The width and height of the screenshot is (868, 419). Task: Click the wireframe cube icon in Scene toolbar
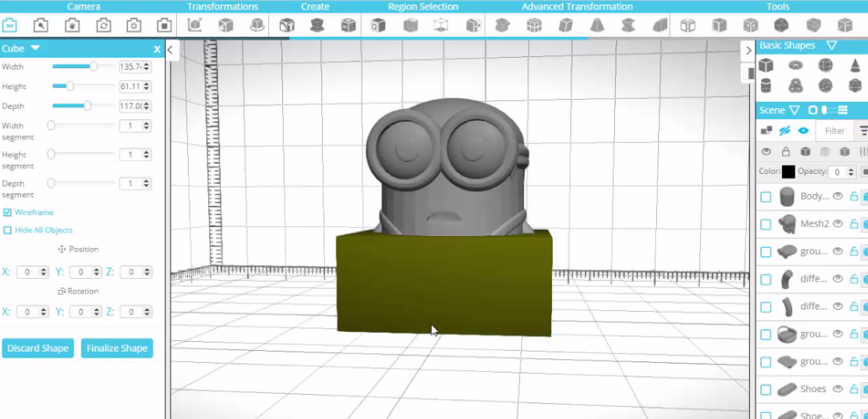point(825,151)
